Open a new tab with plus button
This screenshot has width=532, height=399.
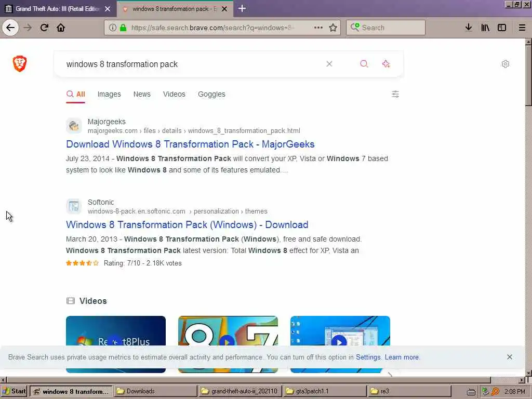242,8
